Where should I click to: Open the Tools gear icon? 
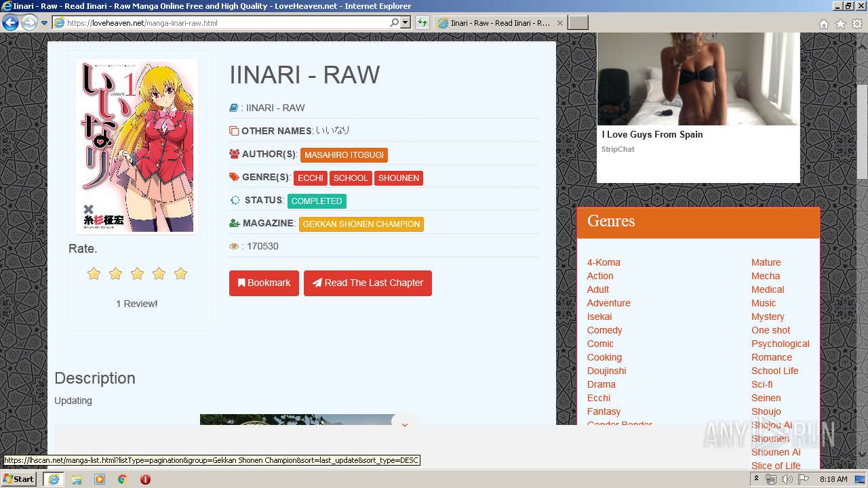[857, 23]
